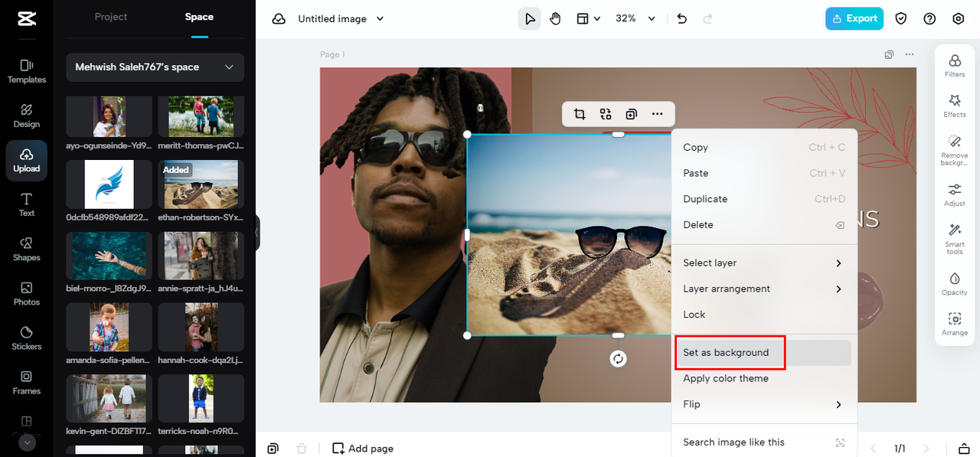Choose Copy from the context menu

763,147
